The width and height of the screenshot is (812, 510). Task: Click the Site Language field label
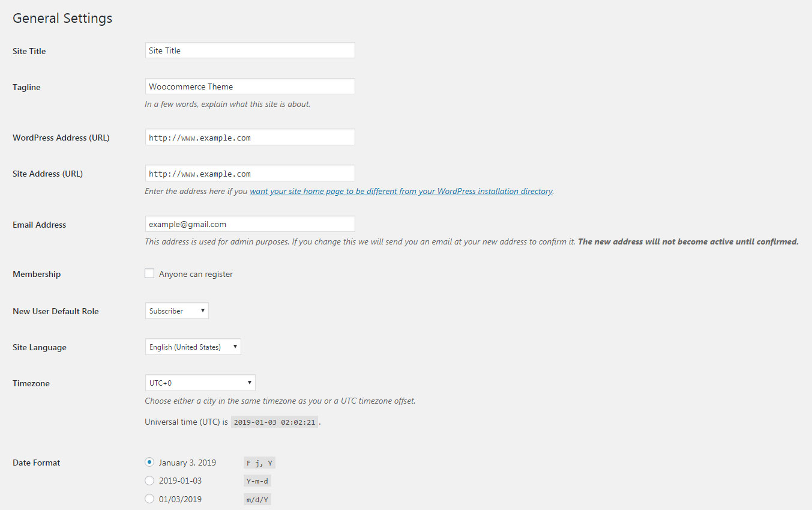tap(40, 347)
